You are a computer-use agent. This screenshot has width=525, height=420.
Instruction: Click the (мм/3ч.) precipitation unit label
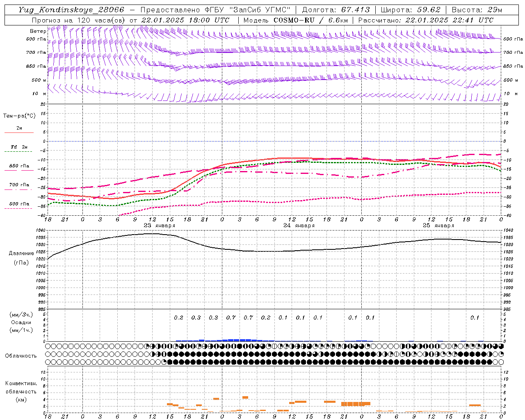point(21,315)
